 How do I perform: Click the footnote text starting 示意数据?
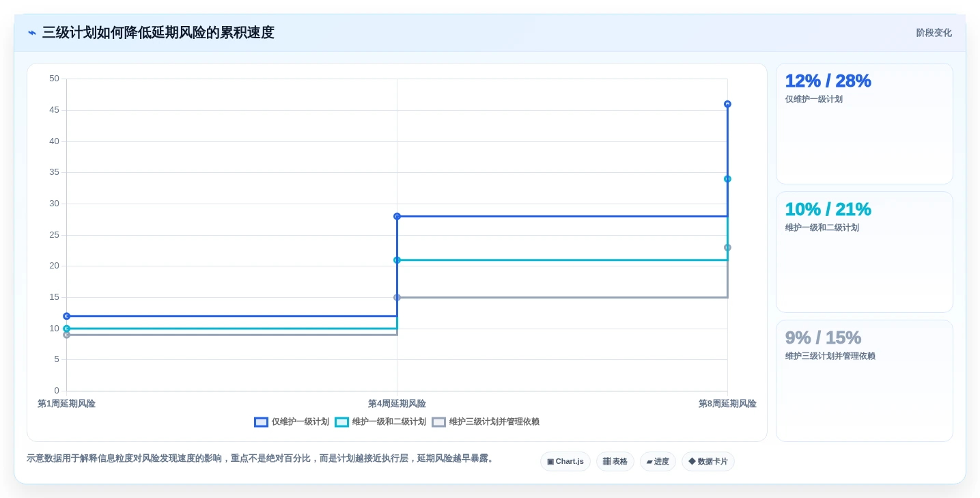click(x=261, y=458)
